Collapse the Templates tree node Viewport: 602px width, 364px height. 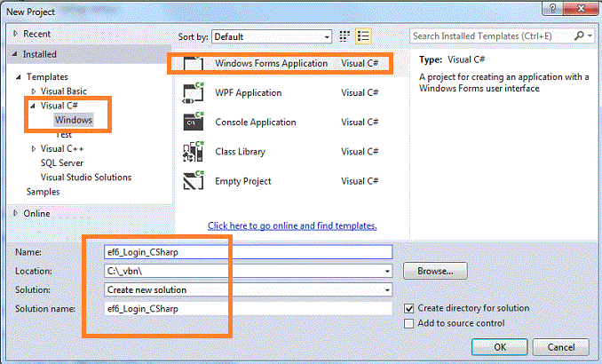pyautogui.click(x=18, y=77)
